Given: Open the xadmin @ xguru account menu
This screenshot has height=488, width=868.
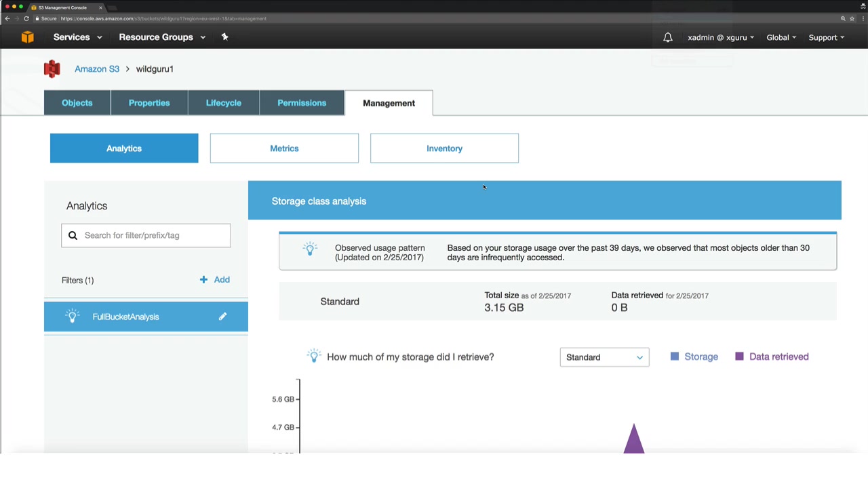Looking at the screenshot, I should click(x=721, y=37).
